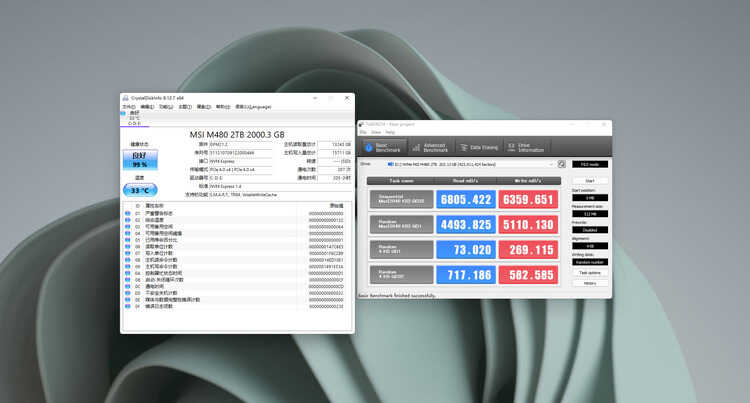
Task: Click the 良好 99 % health status button
Action: point(140,160)
